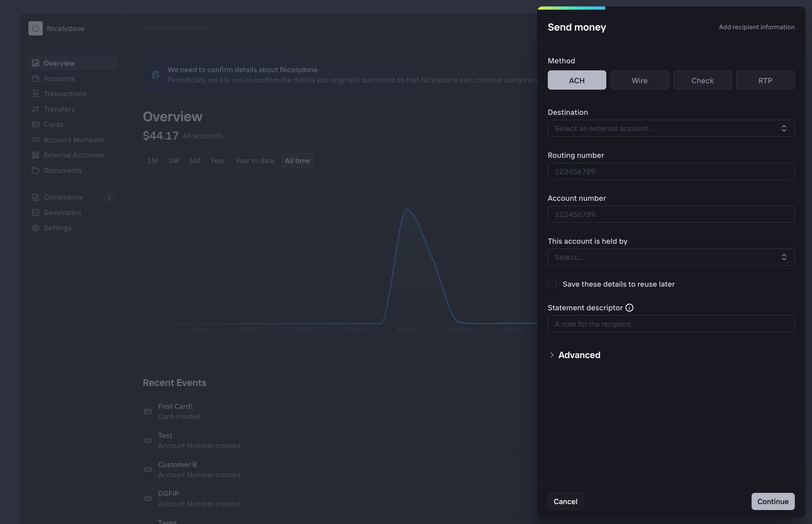Click the Transactions icon in sidebar

tap(36, 94)
